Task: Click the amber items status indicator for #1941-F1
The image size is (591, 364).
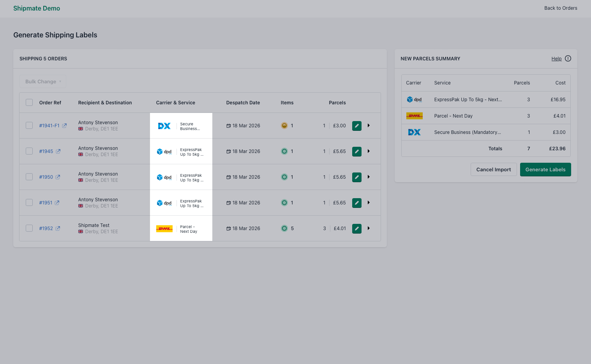Action: tap(284, 125)
